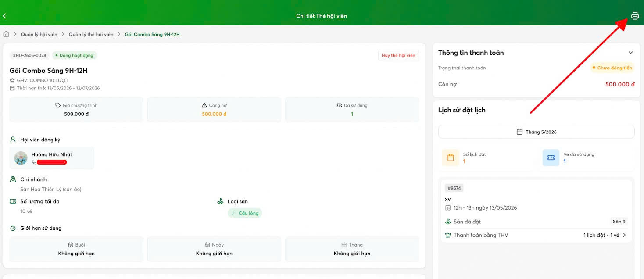Click the Công nợ warning triangle icon
The height and width of the screenshot is (279, 644).
[x=204, y=105]
